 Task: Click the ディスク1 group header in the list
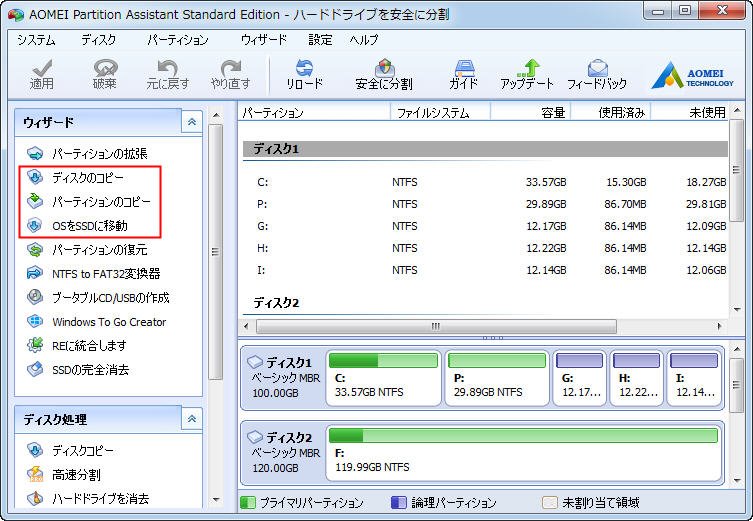pyautogui.click(x=485, y=149)
